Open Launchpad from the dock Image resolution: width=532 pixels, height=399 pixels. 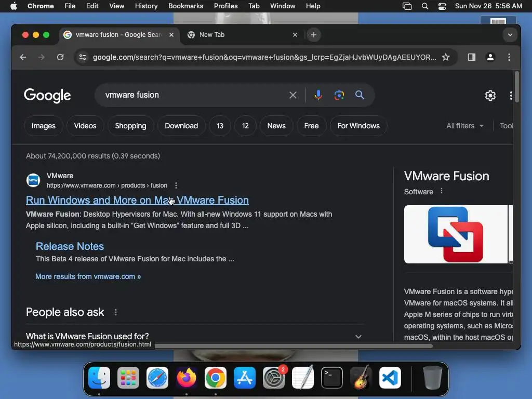tap(128, 378)
